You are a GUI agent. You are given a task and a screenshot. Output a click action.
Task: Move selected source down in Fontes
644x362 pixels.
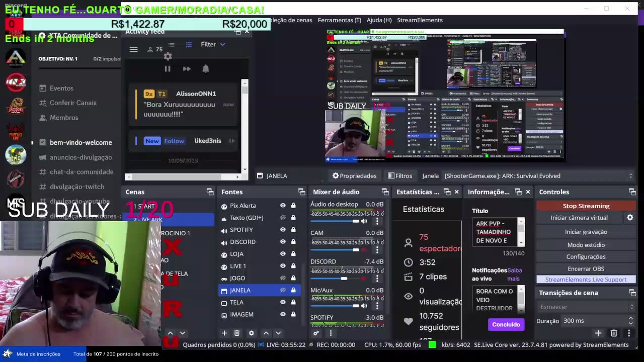click(x=278, y=333)
